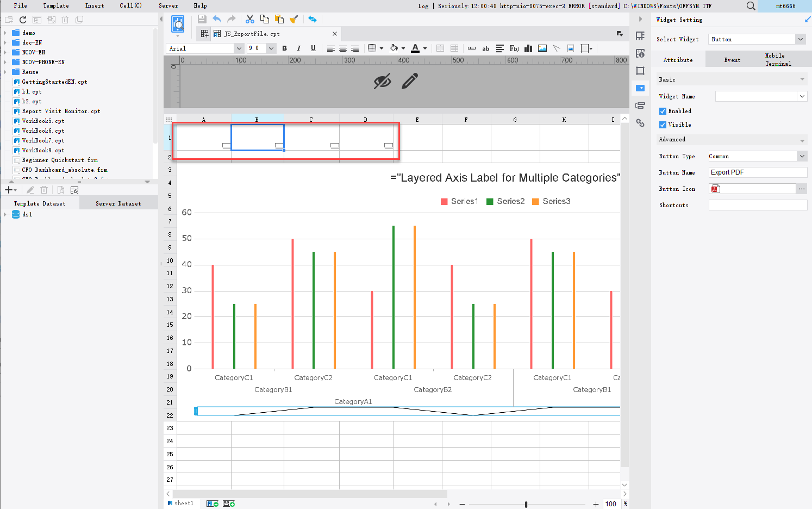Toggle the Visible checkbox
Image resolution: width=812 pixels, height=509 pixels.
pyautogui.click(x=663, y=125)
